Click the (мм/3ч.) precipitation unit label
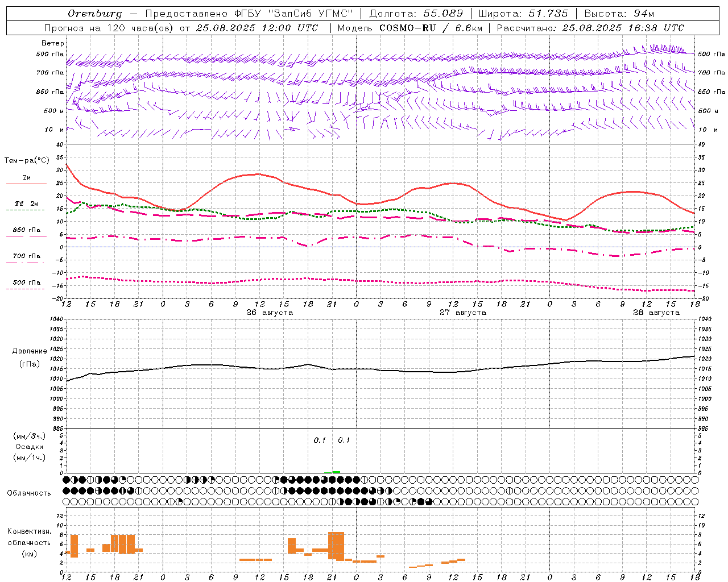 tap(30, 436)
